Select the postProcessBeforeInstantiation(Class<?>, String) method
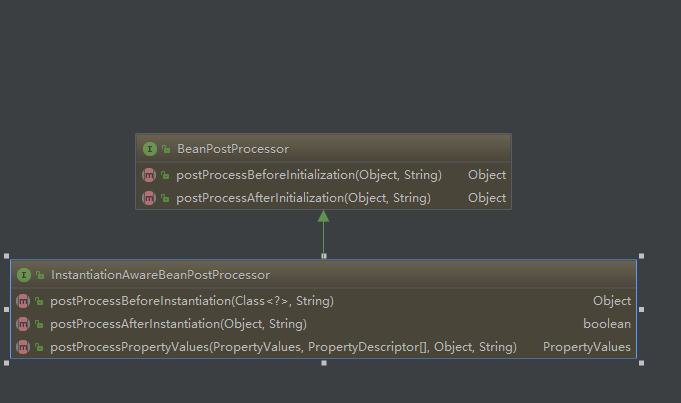This screenshot has width=681, height=403. pos(192,301)
